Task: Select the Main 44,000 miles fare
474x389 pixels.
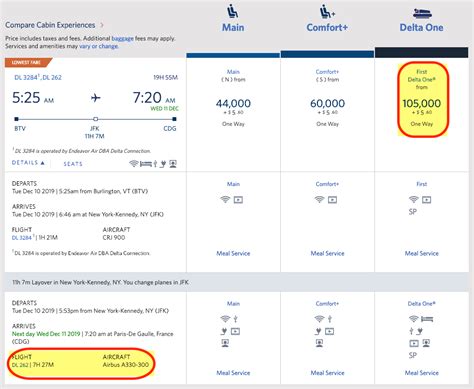Action: coord(233,104)
